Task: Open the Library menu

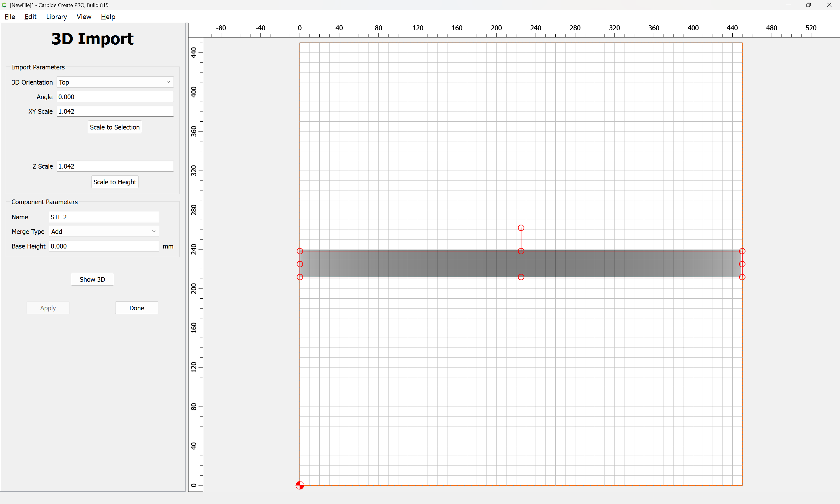Action: pos(56,17)
